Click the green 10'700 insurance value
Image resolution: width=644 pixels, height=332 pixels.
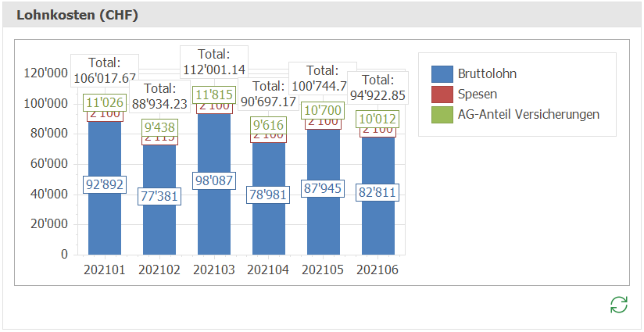point(323,111)
